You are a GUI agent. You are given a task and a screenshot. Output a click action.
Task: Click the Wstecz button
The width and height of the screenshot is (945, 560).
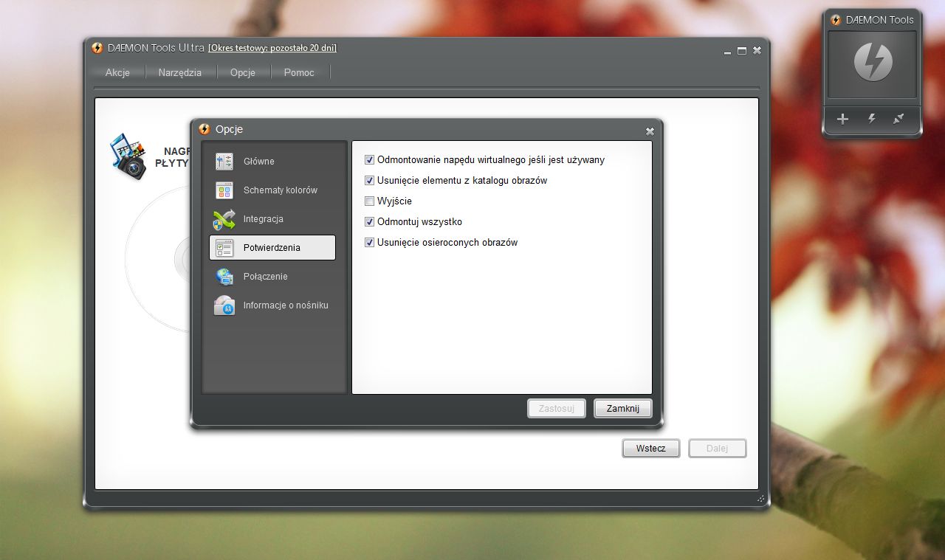tap(651, 449)
